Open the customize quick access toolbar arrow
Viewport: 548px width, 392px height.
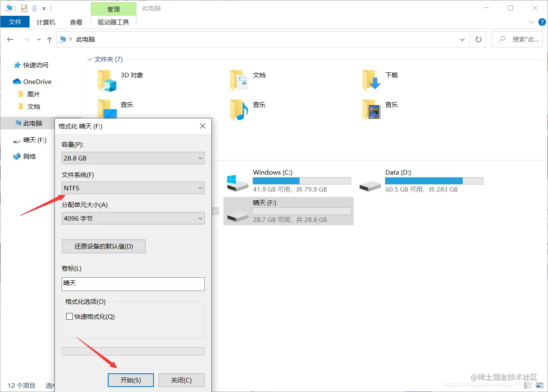44,8
